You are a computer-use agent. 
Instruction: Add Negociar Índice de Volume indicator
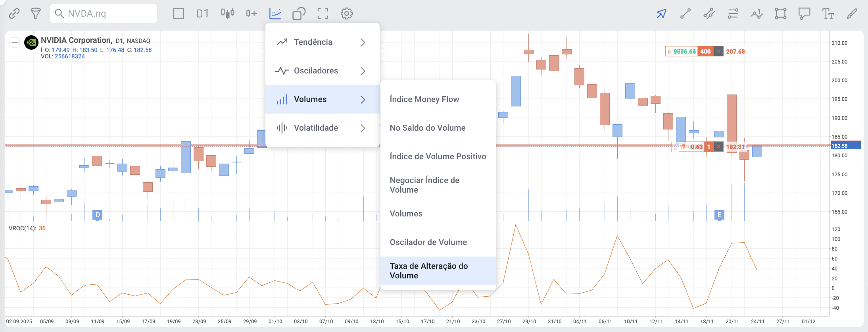tap(438, 185)
